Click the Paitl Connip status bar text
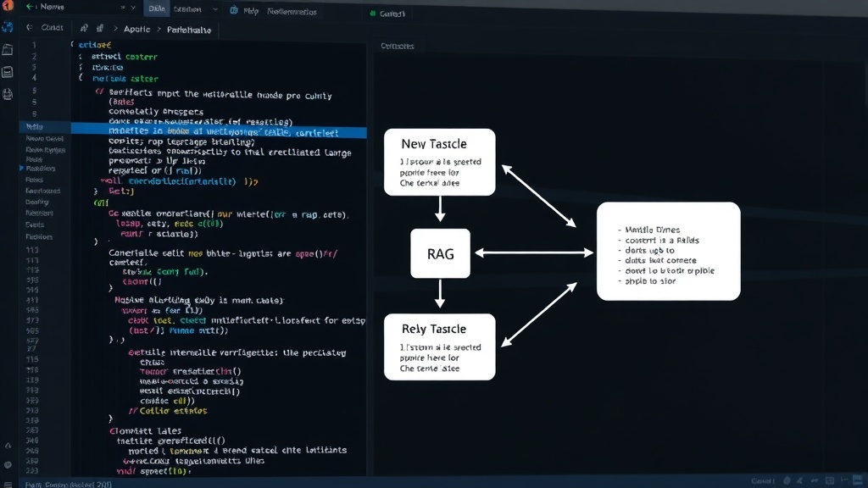The image size is (868, 488). pyautogui.click(x=68, y=484)
